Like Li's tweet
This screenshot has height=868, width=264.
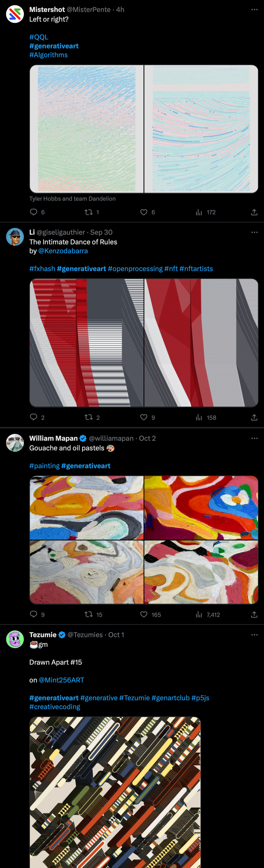(144, 417)
